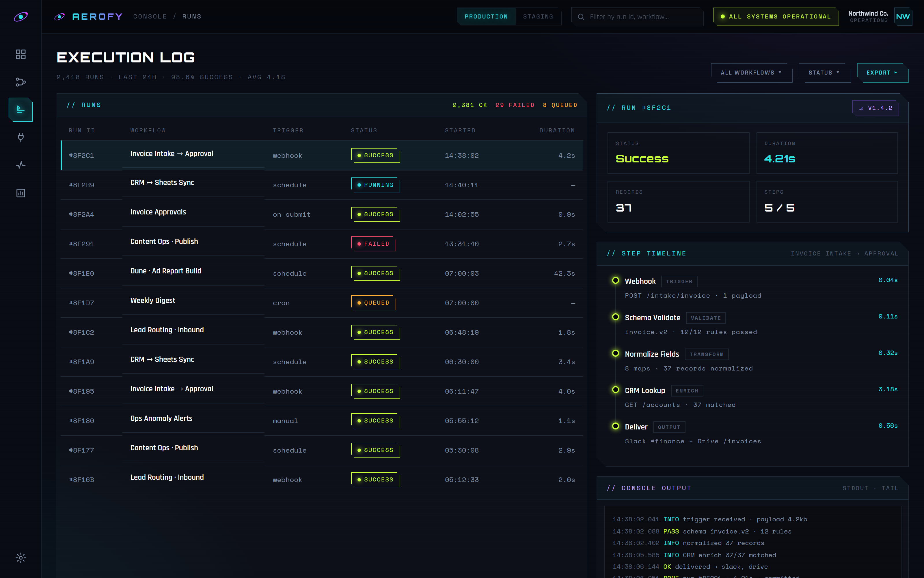Click the ENRICH tag on CRM Lookup
Image resolution: width=924 pixels, height=578 pixels.
pos(687,391)
